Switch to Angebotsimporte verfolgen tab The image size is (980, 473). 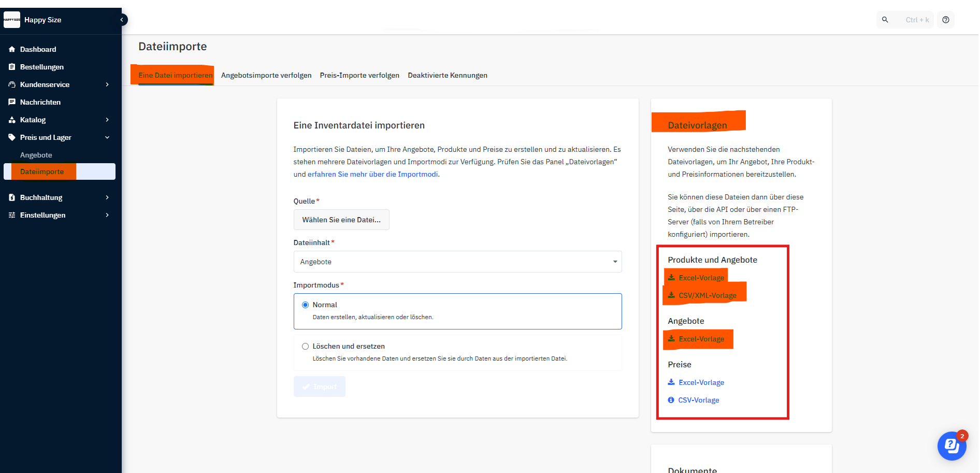coord(266,75)
